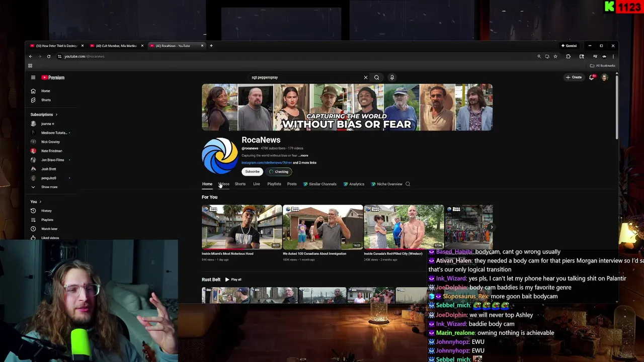
Task: Open the account avatar menu
Action: click(605, 77)
